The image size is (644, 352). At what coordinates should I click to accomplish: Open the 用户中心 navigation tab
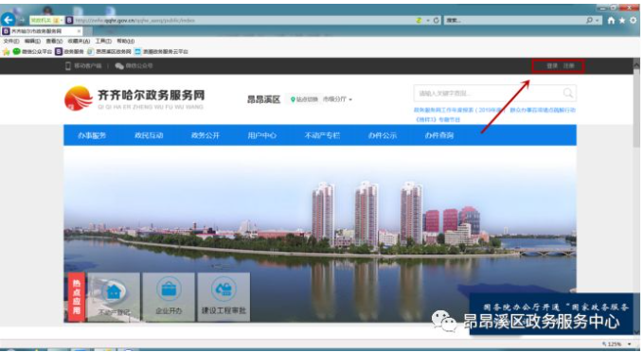coord(262,135)
